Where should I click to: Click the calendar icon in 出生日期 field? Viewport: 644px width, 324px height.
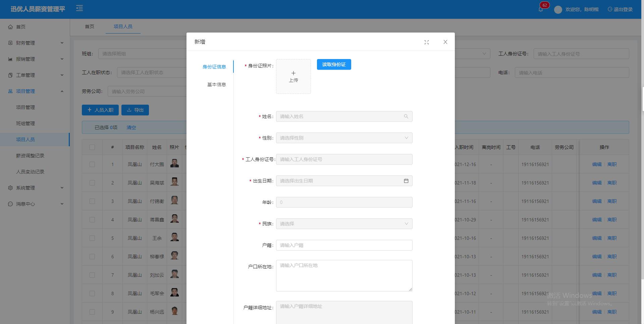pos(406,181)
